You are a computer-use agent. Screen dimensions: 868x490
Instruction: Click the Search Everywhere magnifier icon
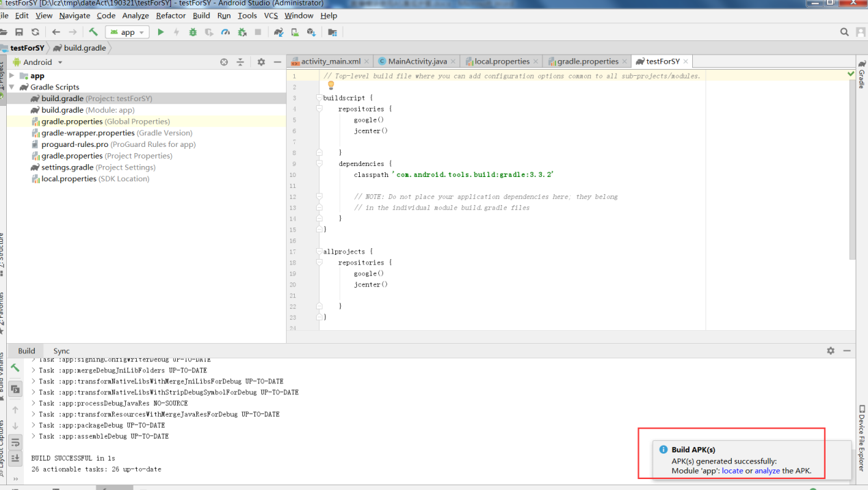(x=845, y=32)
